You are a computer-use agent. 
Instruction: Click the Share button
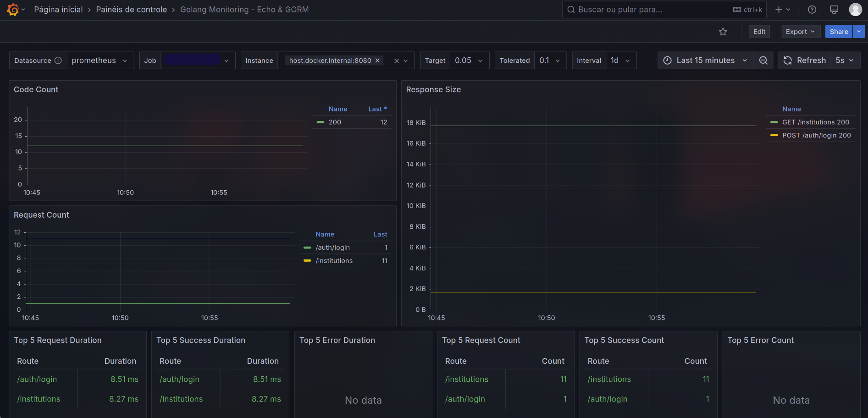pos(839,32)
